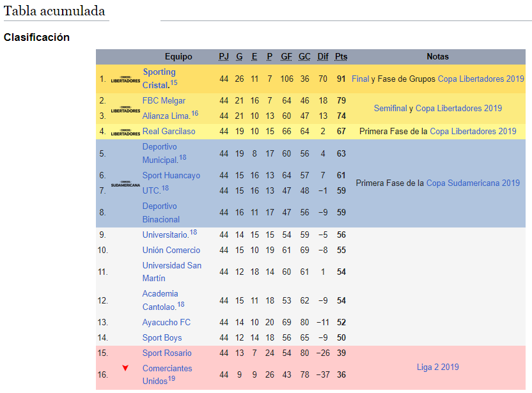Click footnote 15 after Sporting Cristal
Screen dimensions: 532x393
pyautogui.click(x=173, y=83)
